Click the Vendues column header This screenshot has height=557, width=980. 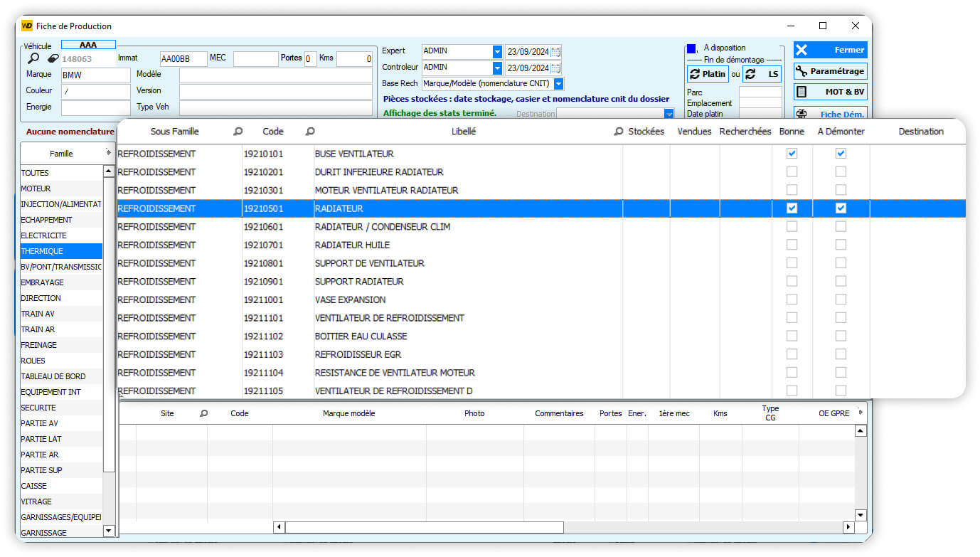[694, 132]
